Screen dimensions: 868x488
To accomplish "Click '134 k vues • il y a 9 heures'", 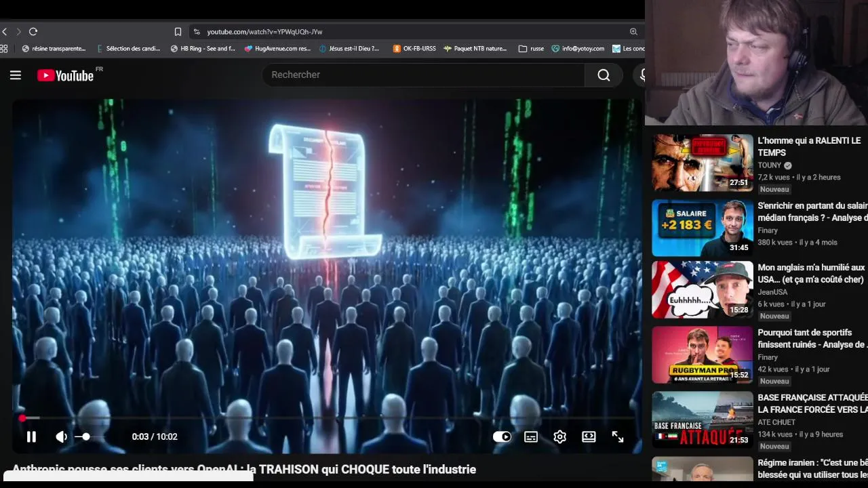I will tap(800, 434).
